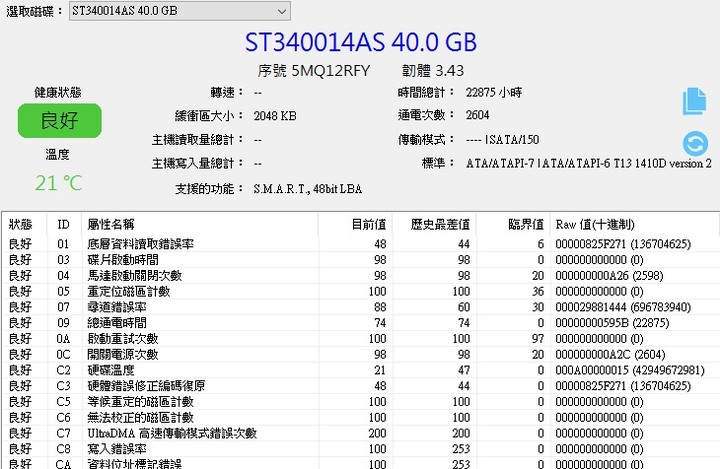Click the raw value 00000000595B (22875)
Screen dimensions: 720x469
point(612,323)
